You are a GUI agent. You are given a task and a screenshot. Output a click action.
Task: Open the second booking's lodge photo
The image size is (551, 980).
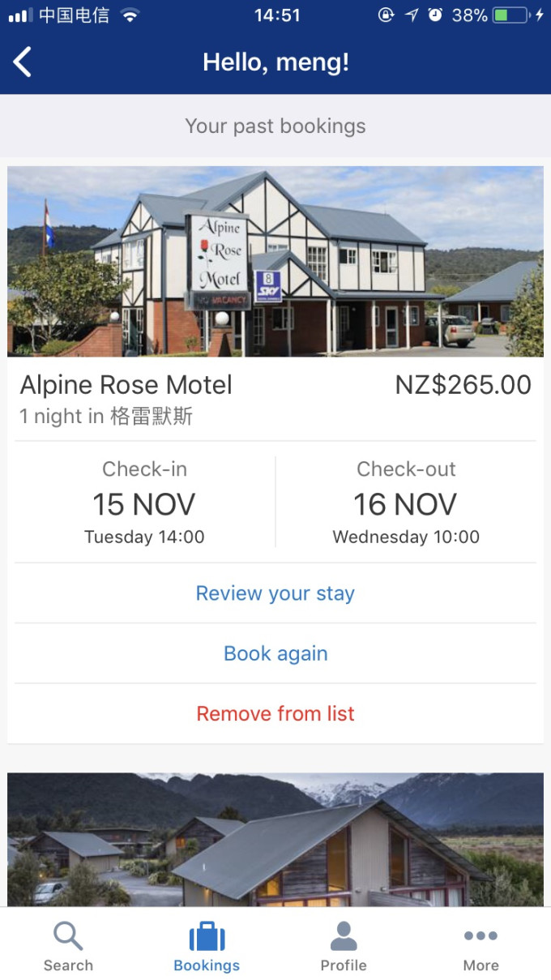pos(275,839)
